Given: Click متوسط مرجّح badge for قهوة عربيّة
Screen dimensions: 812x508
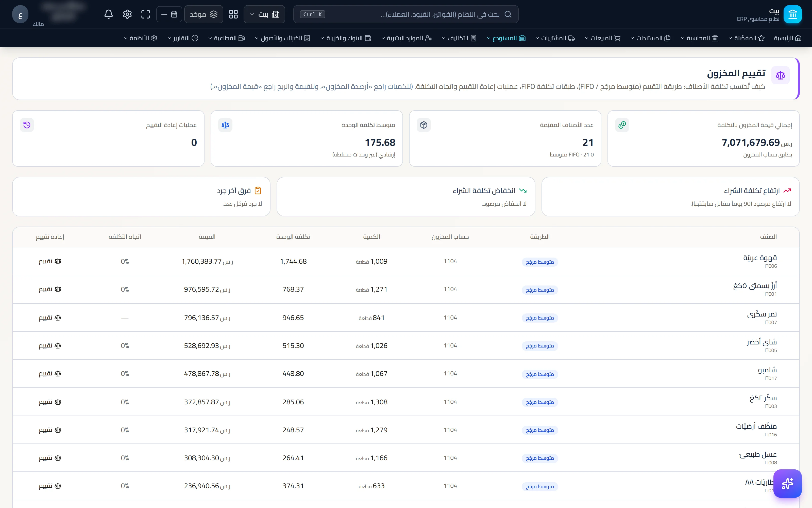Looking at the screenshot, I should [540, 262].
